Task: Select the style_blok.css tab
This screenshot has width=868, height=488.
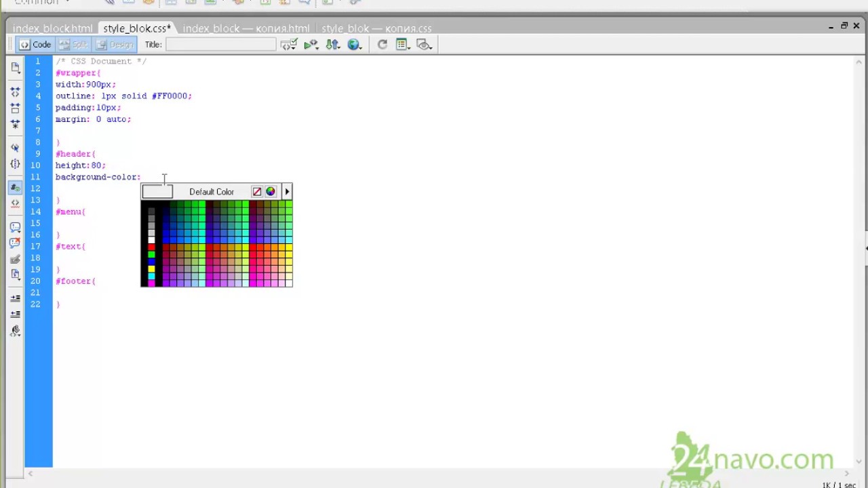Action: 137,28
